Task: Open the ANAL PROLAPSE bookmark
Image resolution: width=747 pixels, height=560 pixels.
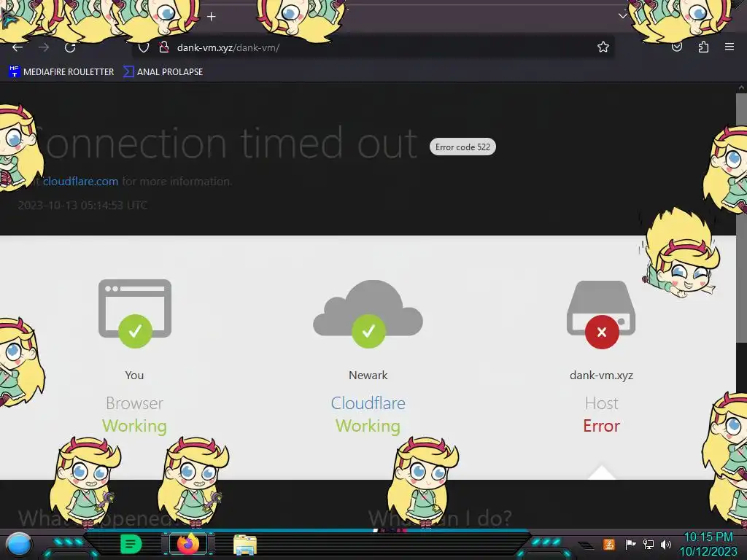Action: click(x=163, y=72)
